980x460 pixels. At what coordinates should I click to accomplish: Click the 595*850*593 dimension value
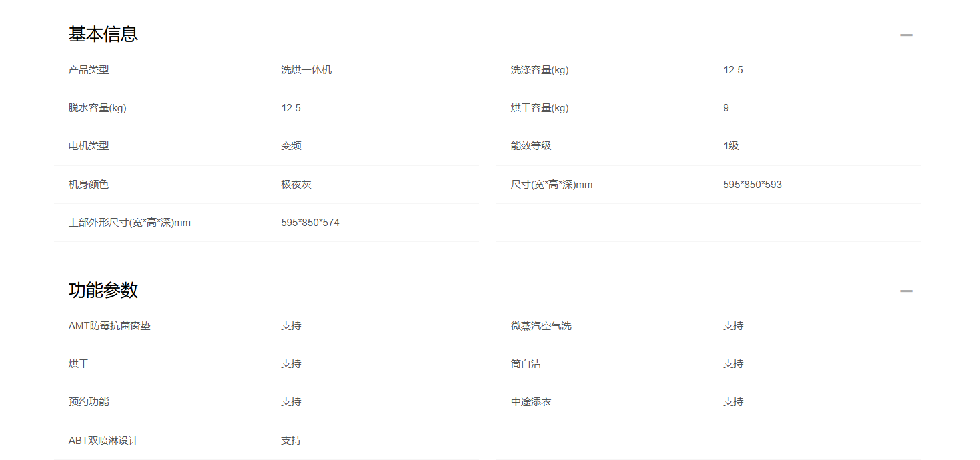(x=753, y=185)
